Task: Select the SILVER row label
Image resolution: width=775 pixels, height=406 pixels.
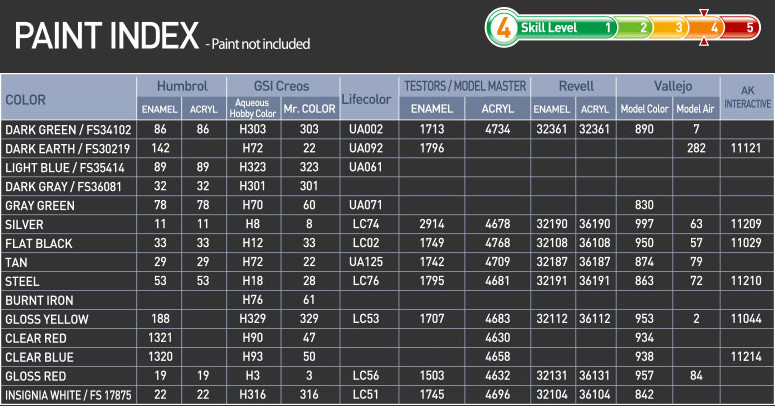Action: click(24, 225)
